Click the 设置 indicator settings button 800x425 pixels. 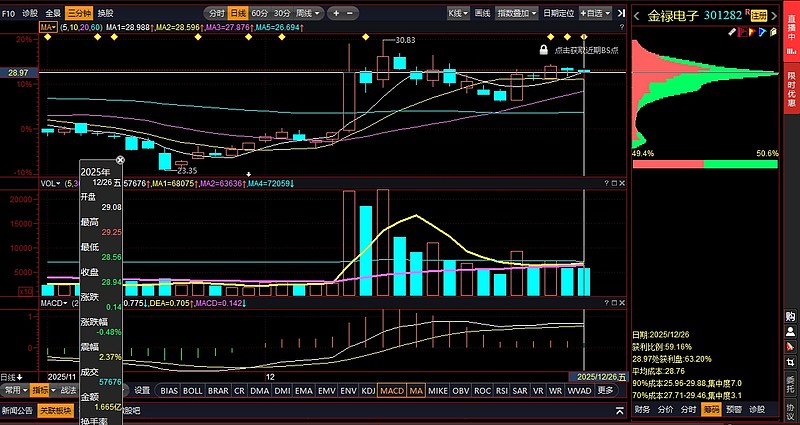142,390
